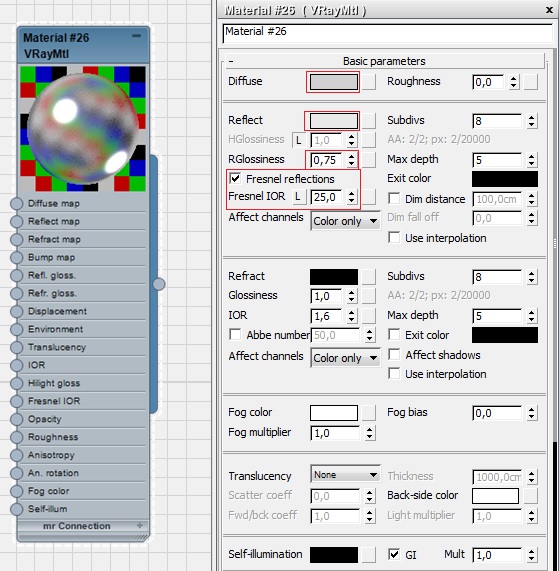Enable reflection Use interpolation checkbox
The height and width of the screenshot is (571, 559).
click(394, 238)
